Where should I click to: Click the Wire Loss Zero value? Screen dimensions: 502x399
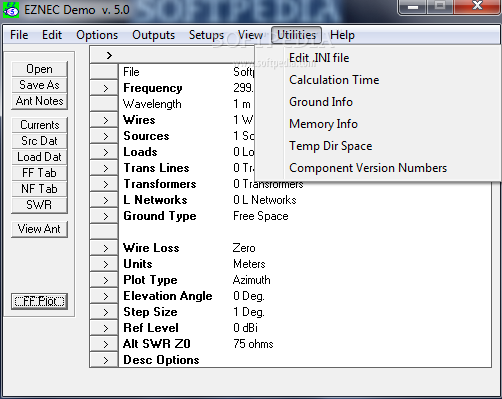(x=244, y=248)
